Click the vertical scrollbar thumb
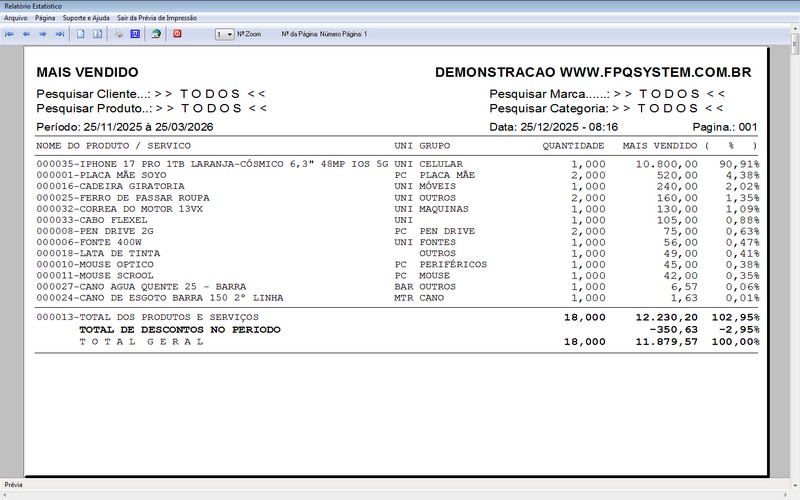The height and width of the screenshot is (500, 800). [795, 44]
